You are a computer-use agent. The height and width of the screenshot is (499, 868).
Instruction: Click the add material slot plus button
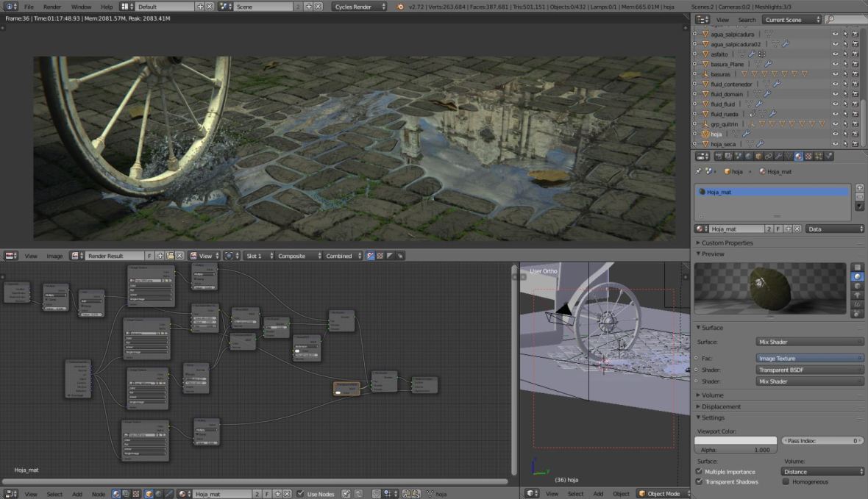click(859, 188)
